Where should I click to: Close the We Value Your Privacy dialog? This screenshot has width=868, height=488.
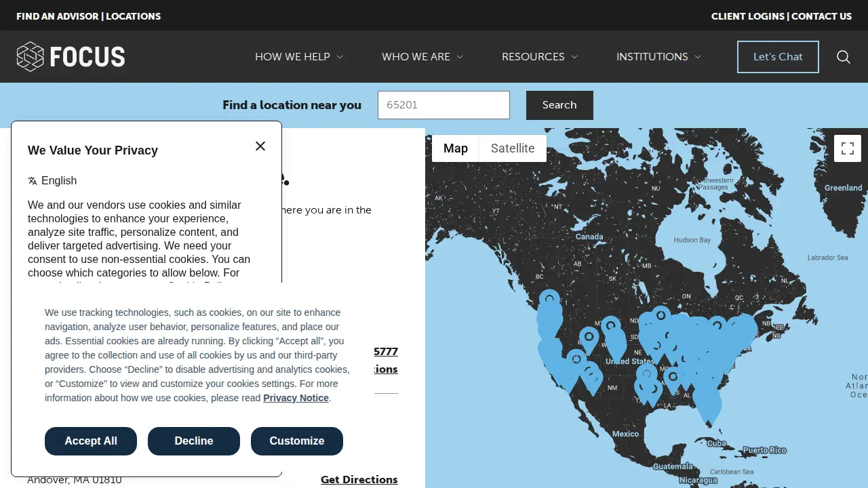pyautogui.click(x=260, y=146)
